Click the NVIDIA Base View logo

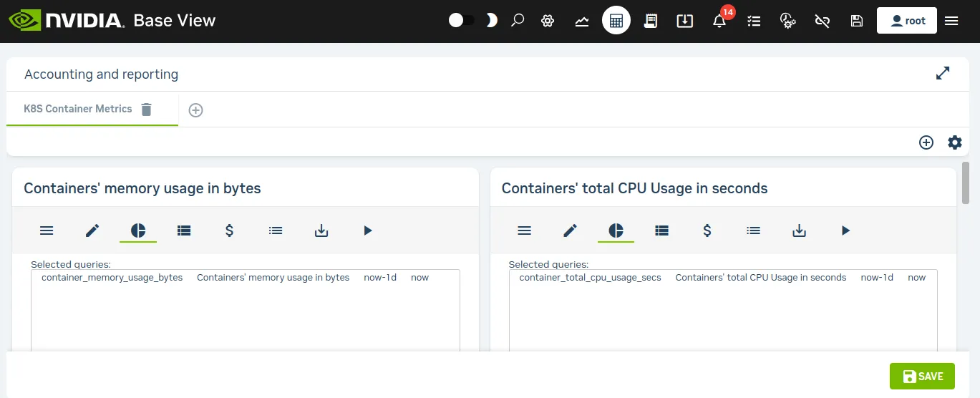pyautogui.click(x=112, y=20)
